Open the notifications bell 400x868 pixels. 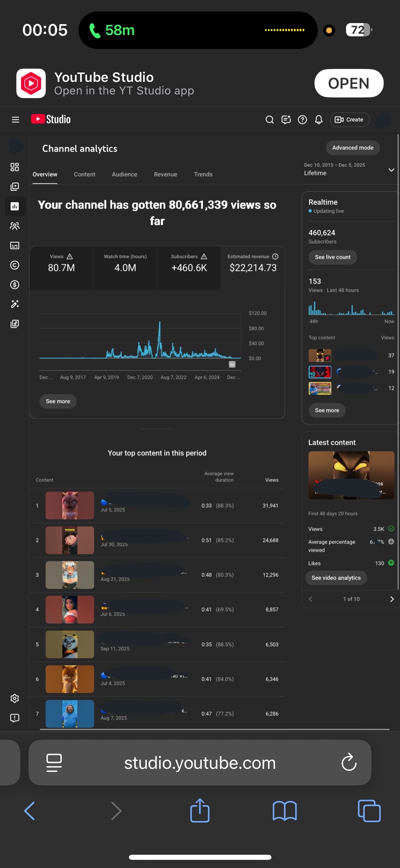pos(319,120)
